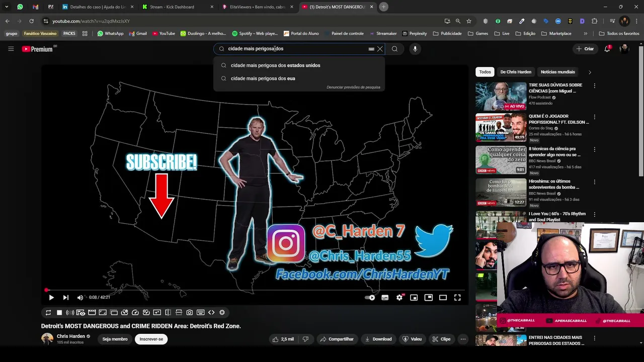
Task: Click the stop square icon below video
Action: (x=59, y=312)
